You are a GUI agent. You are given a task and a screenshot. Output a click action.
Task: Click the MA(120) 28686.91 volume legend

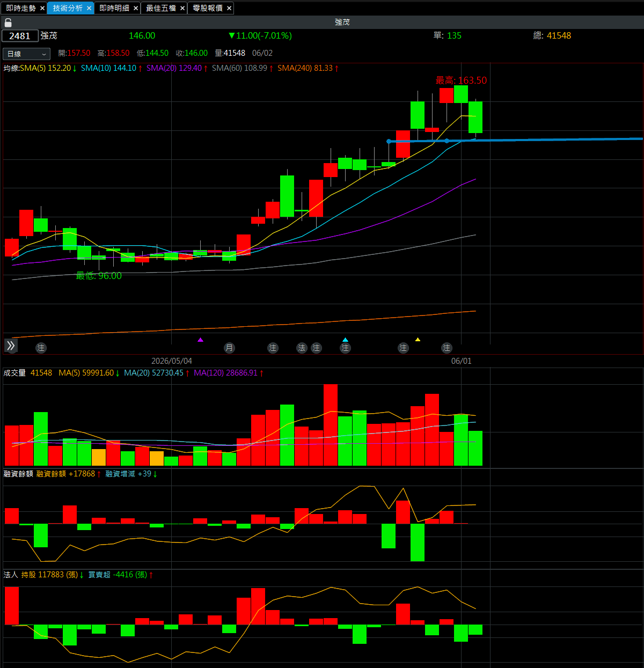229,373
